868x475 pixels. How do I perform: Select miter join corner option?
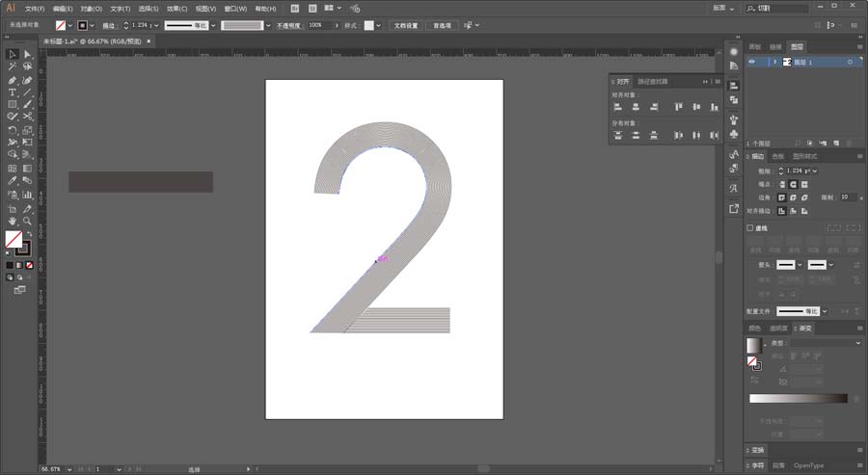click(781, 198)
